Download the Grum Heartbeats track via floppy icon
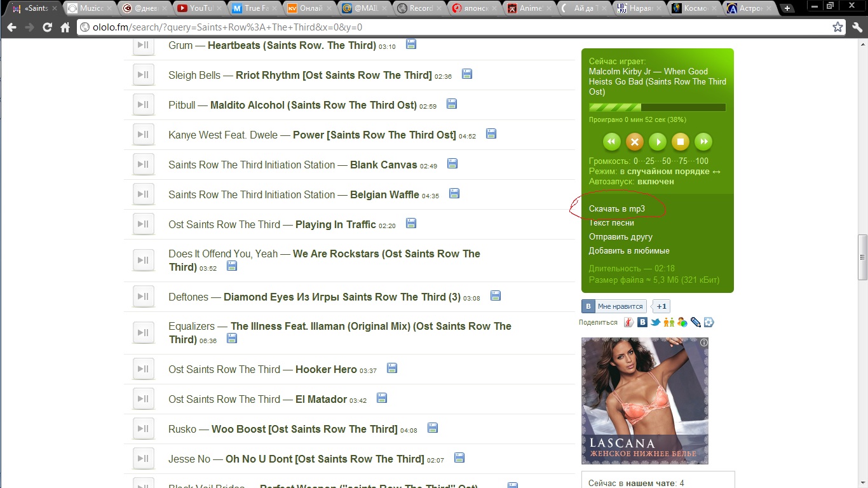Screen dimensions: 868x488 (x=411, y=44)
